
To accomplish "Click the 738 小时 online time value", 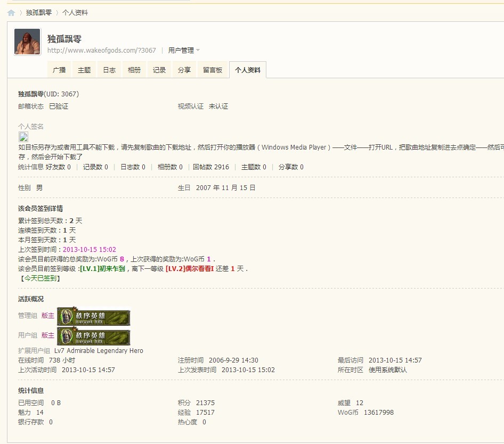I will point(62,360).
